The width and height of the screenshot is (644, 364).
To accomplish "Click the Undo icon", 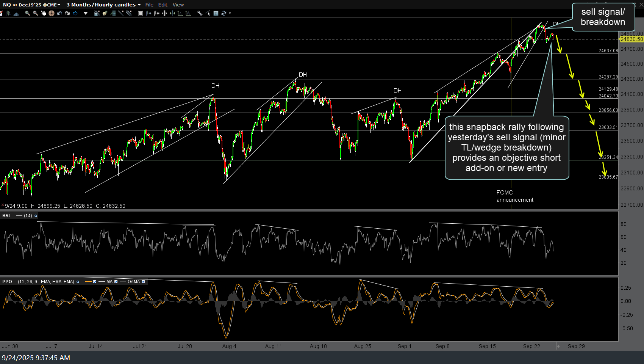I will pos(59,13).
